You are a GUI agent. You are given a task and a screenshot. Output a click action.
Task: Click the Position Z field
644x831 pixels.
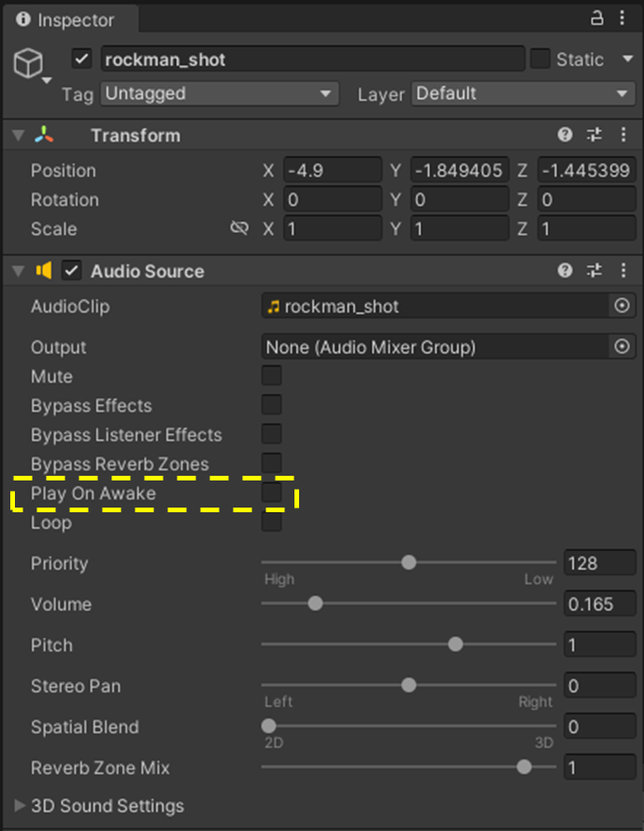pyautogui.click(x=587, y=170)
